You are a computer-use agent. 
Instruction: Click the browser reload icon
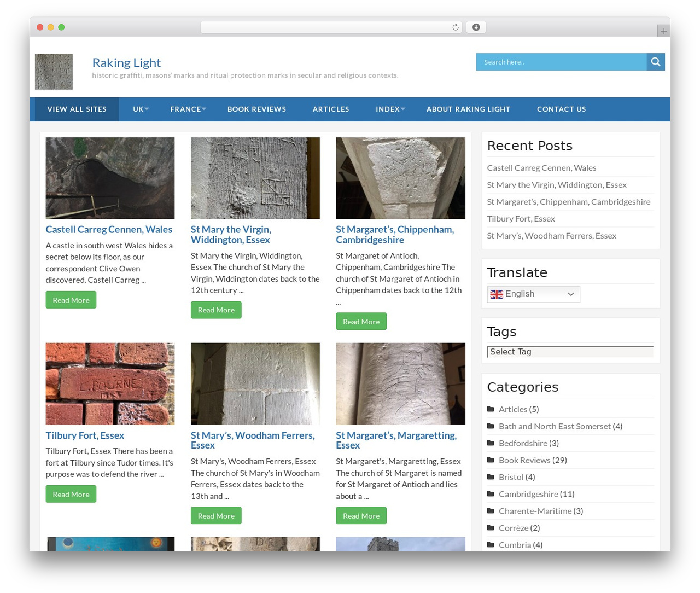pyautogui.click(x=456, y=27)
